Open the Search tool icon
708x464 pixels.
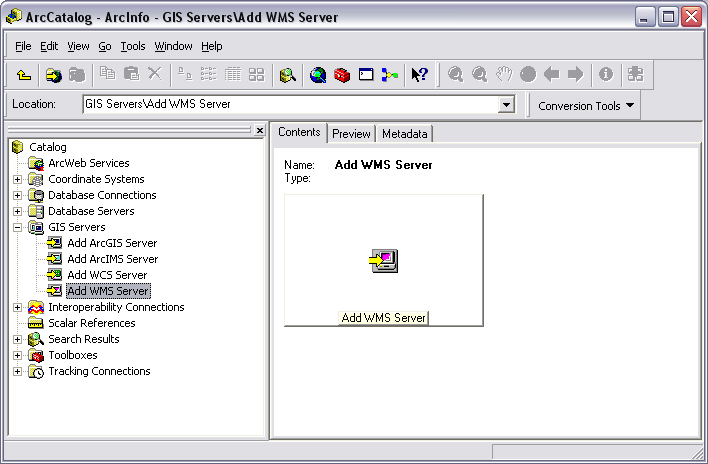pyautogui.click(x=288, y=74)
